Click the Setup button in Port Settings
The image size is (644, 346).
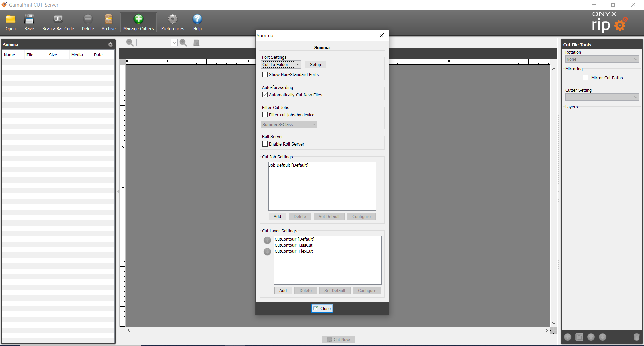click(315, 64)
